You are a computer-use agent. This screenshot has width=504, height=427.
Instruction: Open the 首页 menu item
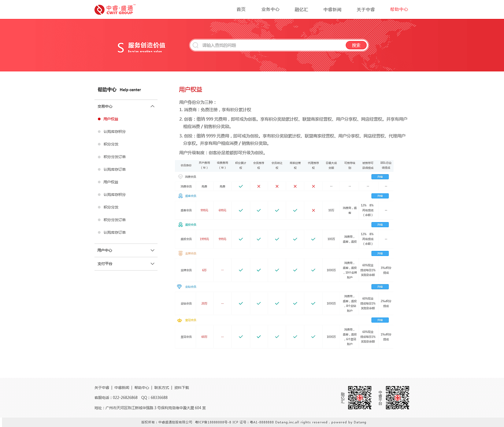pyautogui.click(x=241, y=9)
